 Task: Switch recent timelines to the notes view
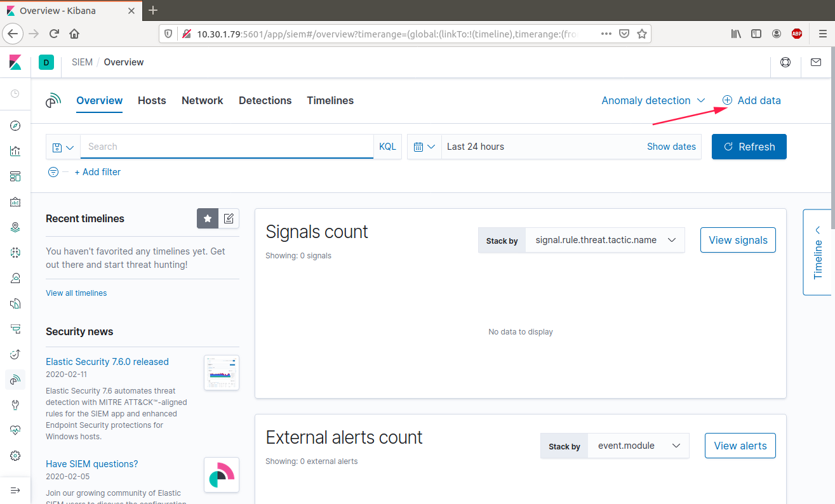pos(229,218)
